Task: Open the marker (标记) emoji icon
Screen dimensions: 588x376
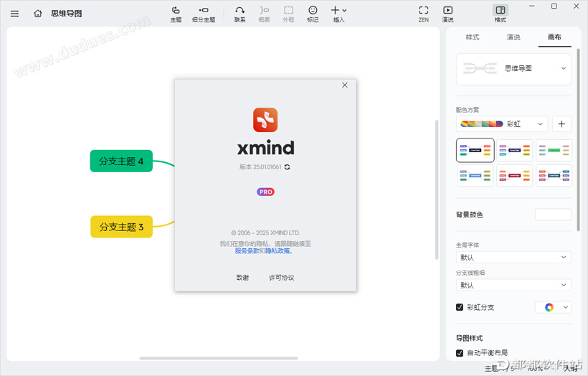Action: pos(313,14)
